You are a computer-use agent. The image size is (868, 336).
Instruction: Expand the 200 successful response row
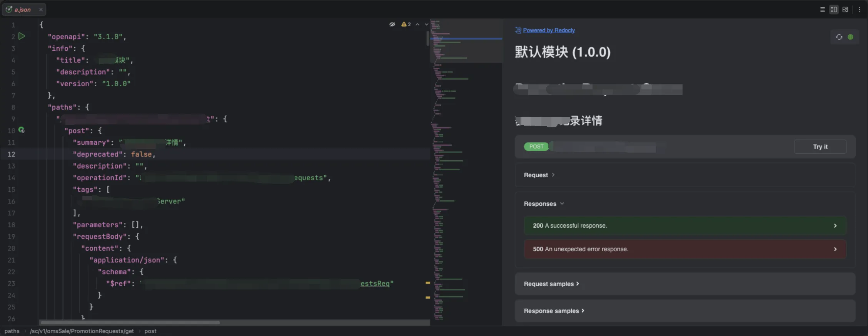[x=684, y=226]
